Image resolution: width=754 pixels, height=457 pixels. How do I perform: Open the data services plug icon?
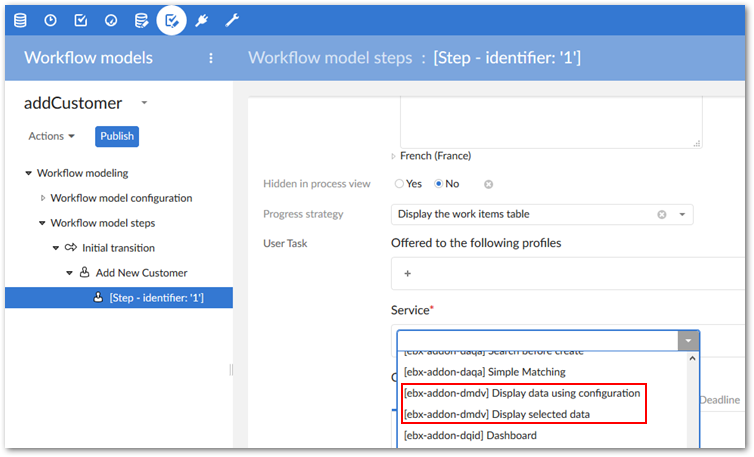pyautogui.click(x=201, y=20)
